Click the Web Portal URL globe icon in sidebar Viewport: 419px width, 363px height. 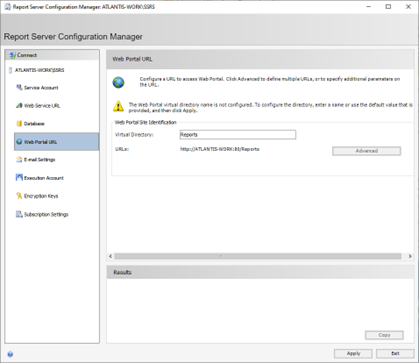(x=19, y=142)
